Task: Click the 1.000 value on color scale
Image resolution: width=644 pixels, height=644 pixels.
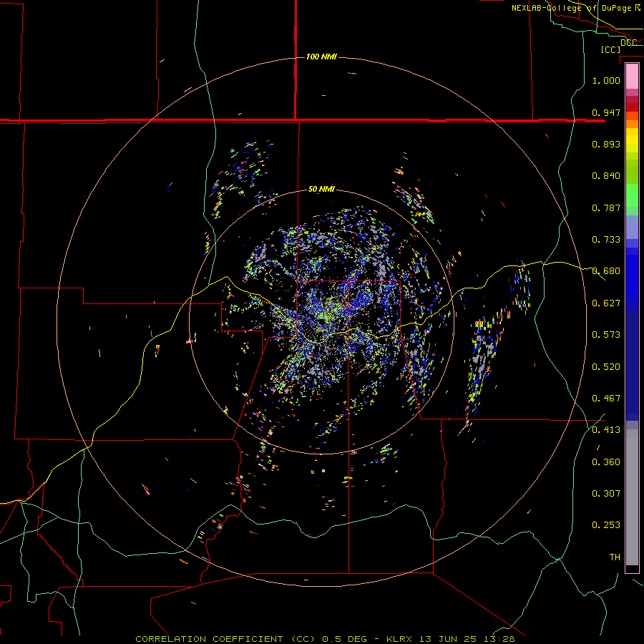Action: click(x=606, y=80)
